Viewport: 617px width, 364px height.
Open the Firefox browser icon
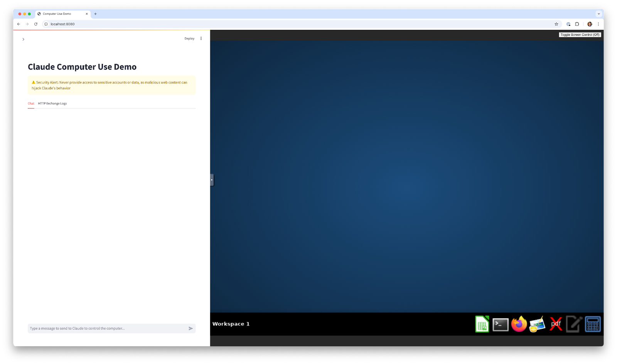tap(519, 324)
